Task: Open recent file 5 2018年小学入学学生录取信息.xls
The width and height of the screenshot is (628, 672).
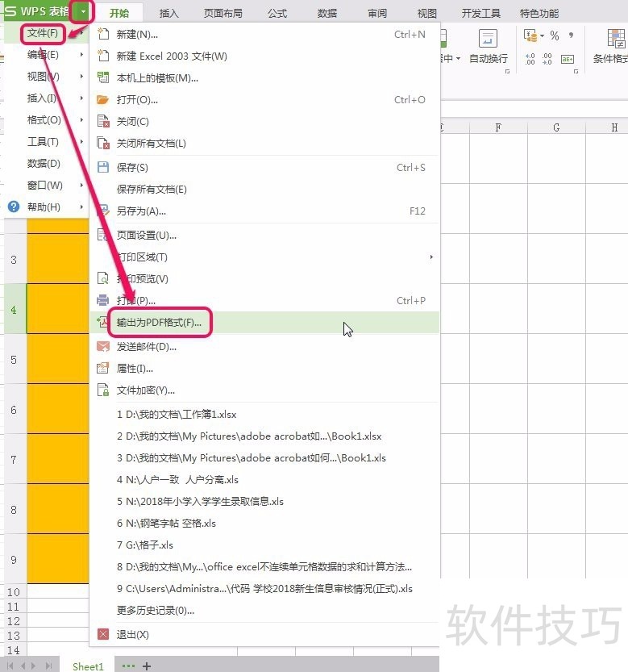Action: coord(264,501)
